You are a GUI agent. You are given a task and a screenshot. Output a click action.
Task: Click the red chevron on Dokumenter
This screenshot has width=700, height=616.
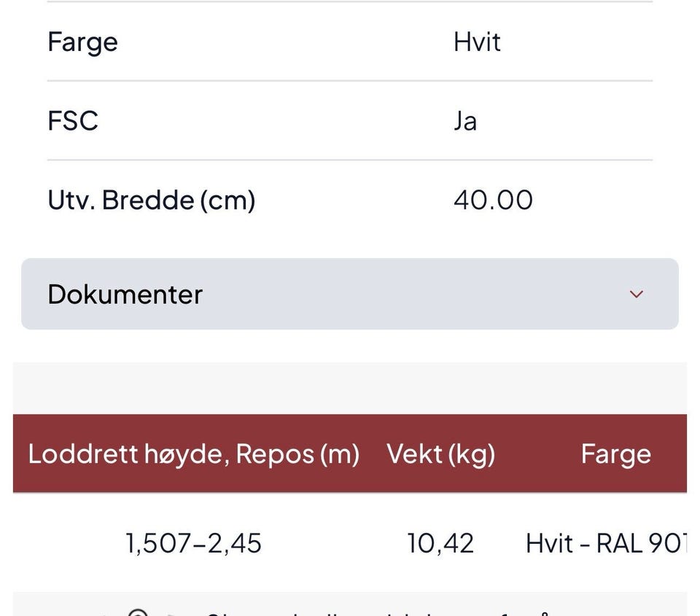pyautogui.click(x=636, y=295)
